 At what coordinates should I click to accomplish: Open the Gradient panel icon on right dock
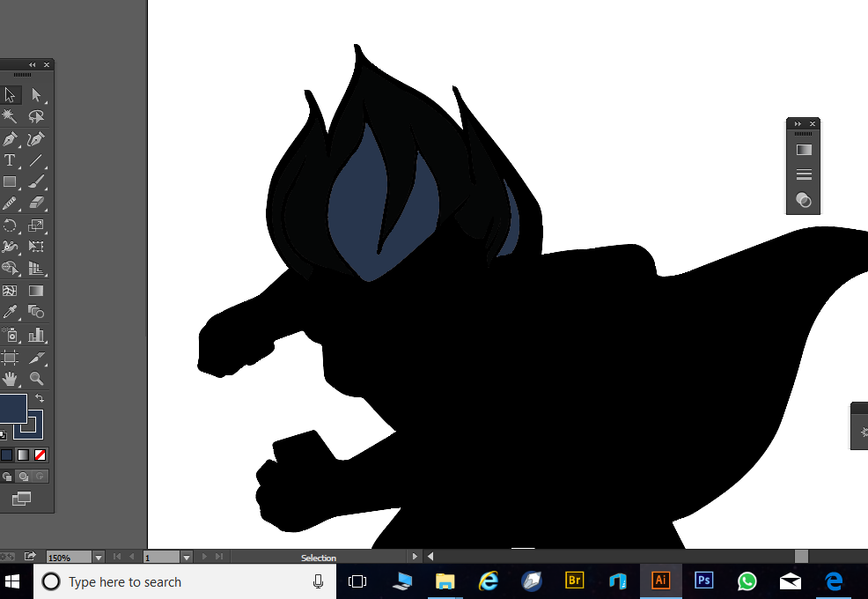(804, 150)
